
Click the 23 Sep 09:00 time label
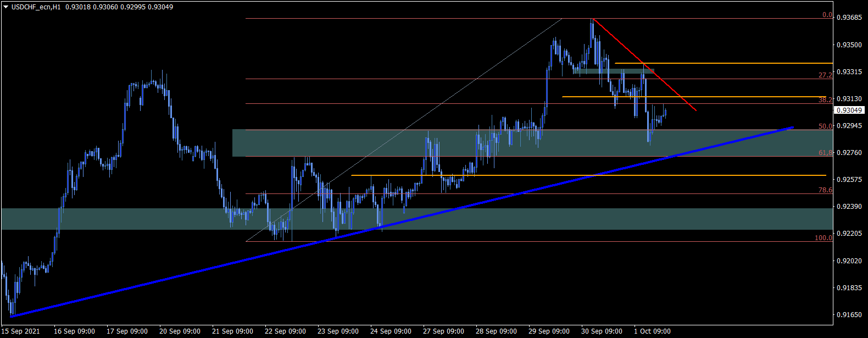338,331
